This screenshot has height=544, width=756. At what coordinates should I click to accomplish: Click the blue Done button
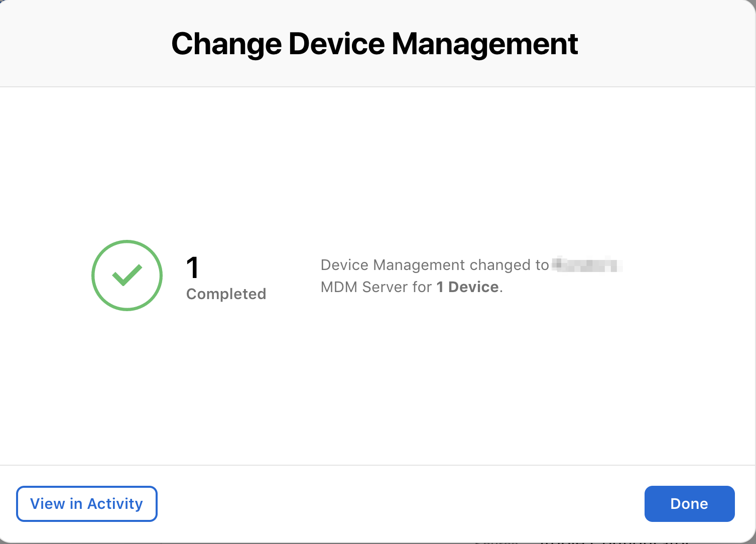(689, 504)
